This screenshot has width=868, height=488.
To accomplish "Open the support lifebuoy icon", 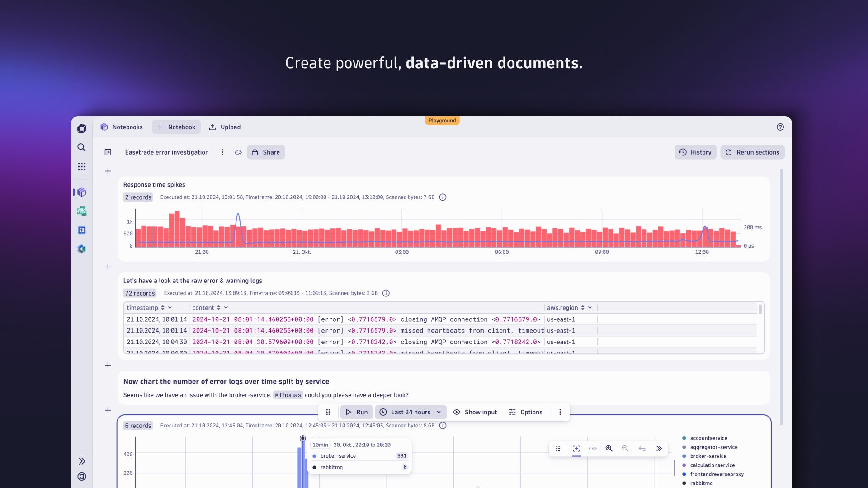I will pyautogui.click(x=82, y=476).
